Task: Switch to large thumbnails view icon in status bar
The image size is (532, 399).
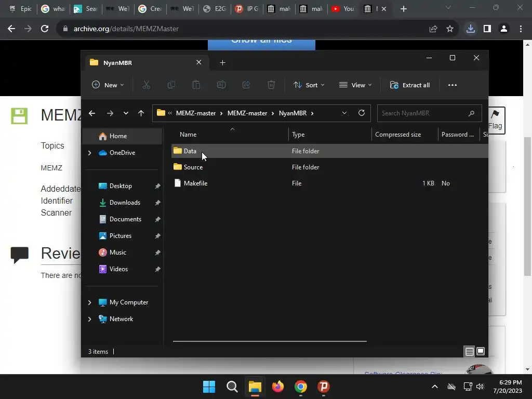Action: (481, 351)
